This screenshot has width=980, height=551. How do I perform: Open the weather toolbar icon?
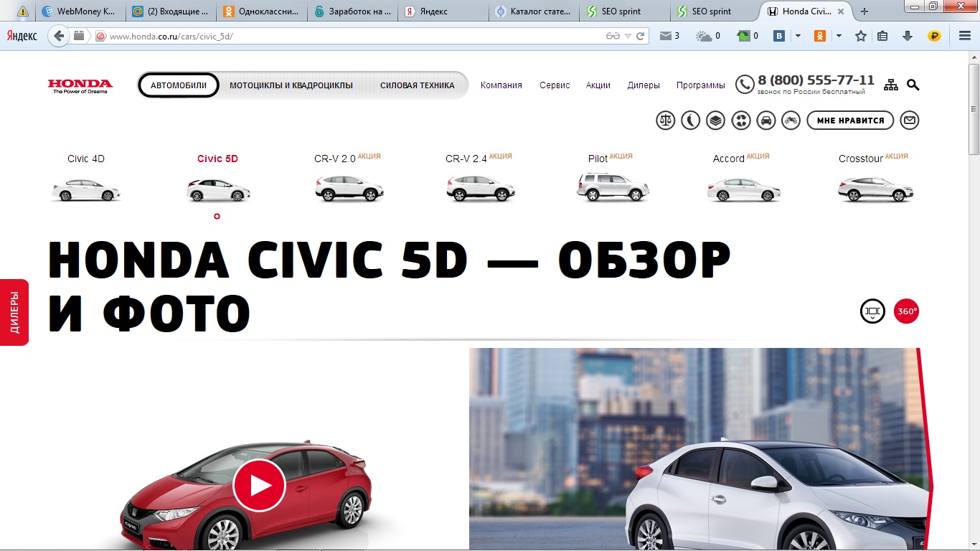(708, 36)
